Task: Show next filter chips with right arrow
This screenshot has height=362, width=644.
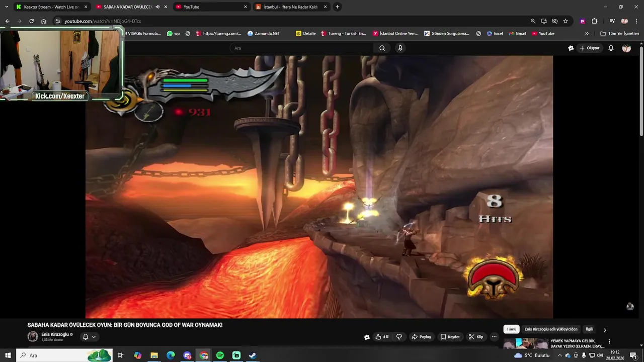Action: (605, 330)
